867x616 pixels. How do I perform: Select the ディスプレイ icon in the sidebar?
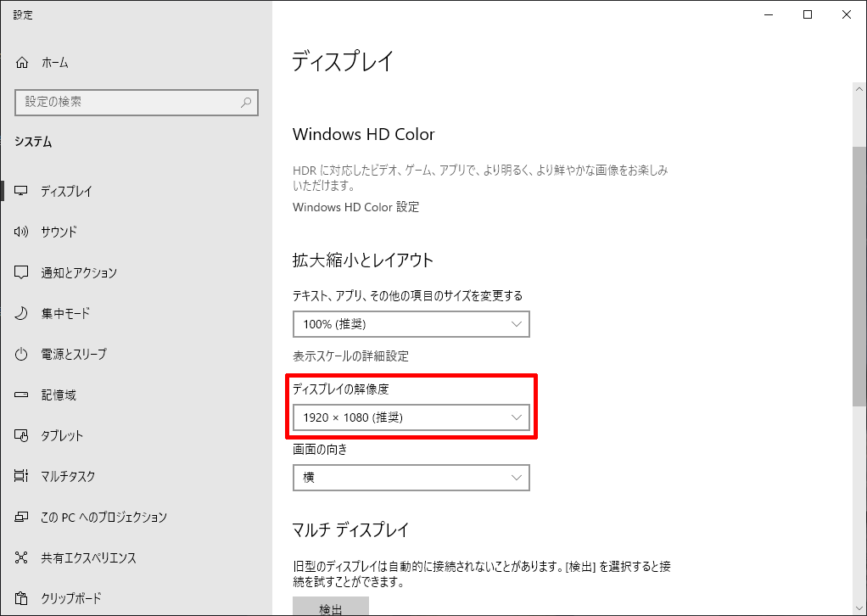(22, 191)
